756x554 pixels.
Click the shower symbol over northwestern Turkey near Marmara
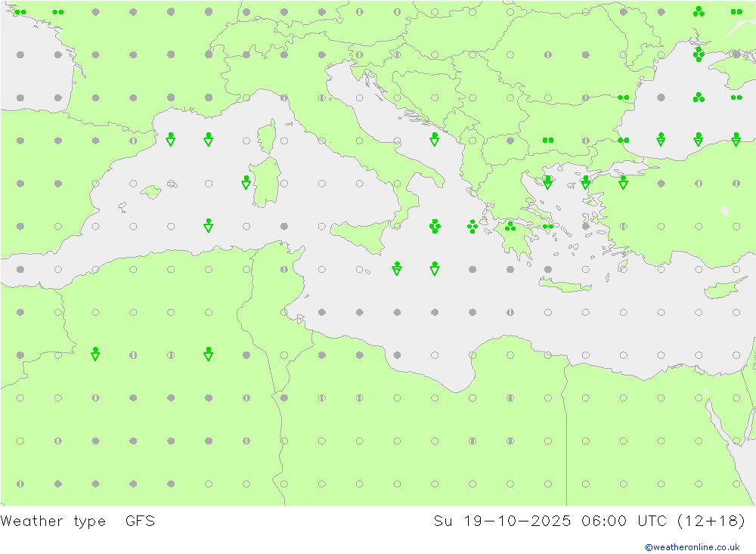point(623,182)
